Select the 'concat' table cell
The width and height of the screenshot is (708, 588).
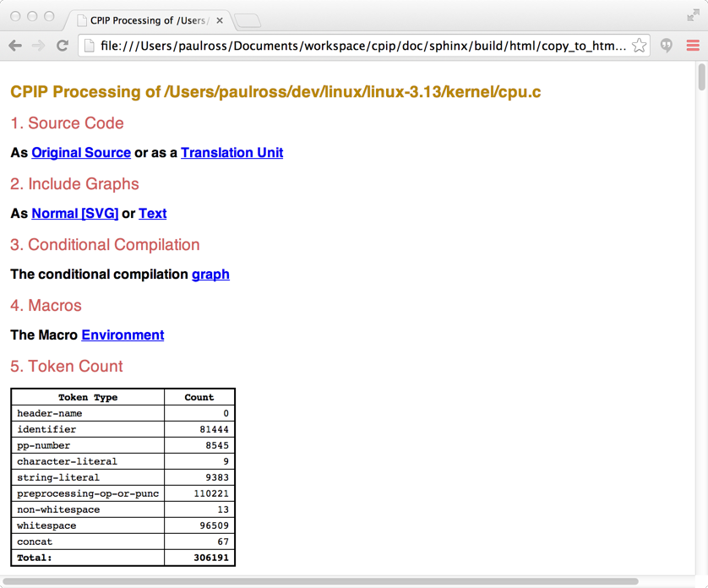click(88, 542)
